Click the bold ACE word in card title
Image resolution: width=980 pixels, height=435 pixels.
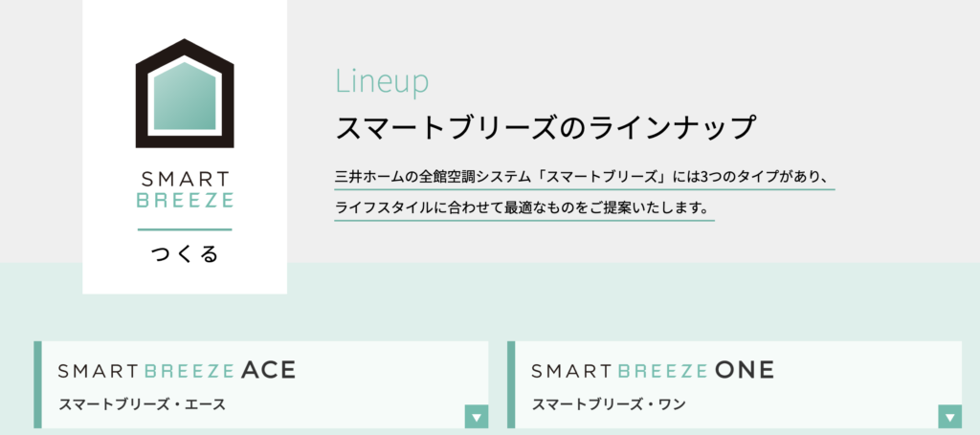coord(268,371)
